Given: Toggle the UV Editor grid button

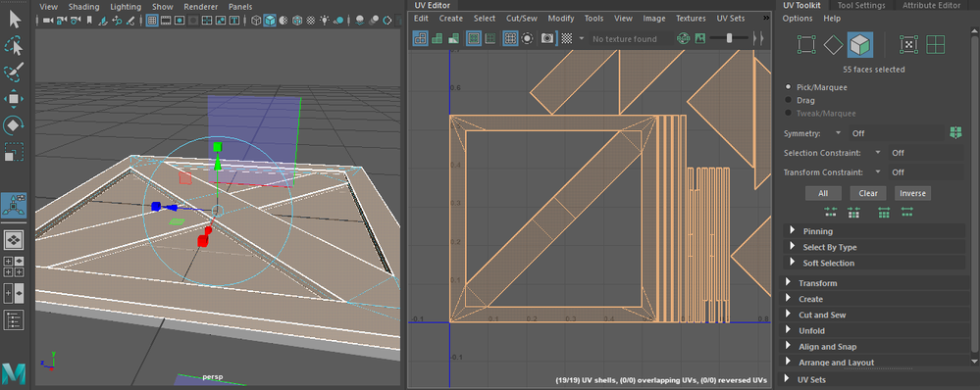Looking at the screenshot, I should coord(511,38).
